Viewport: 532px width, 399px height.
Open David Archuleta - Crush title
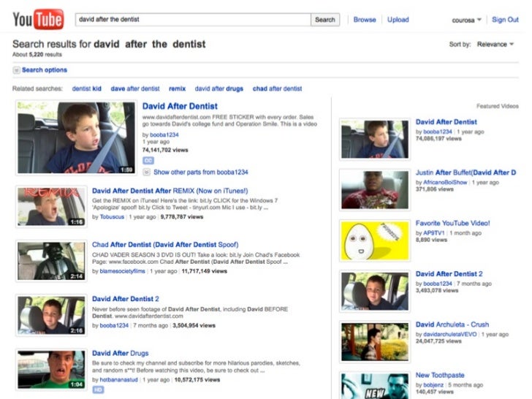click(x=452, y=324)
